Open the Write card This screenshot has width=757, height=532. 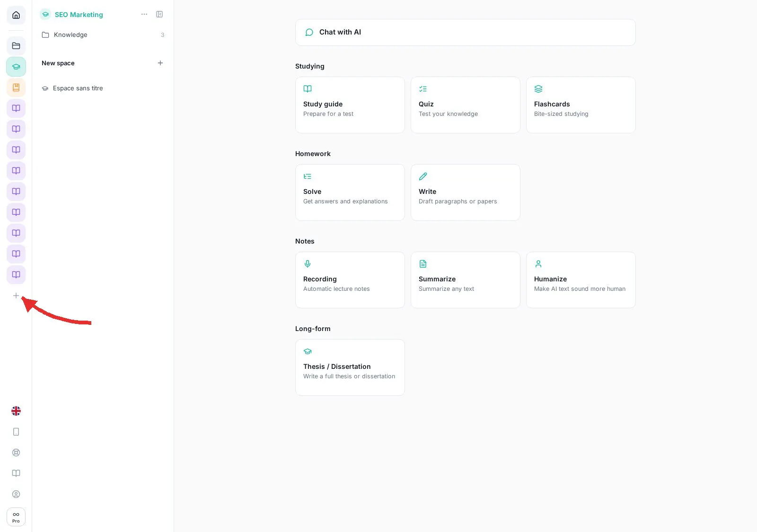click(x=466, y=192)
